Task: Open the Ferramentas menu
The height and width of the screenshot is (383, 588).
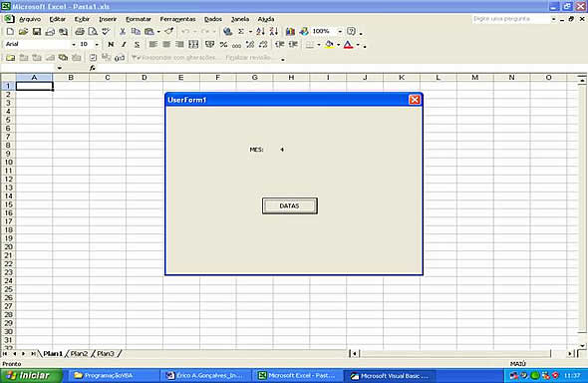Action: 177,19
